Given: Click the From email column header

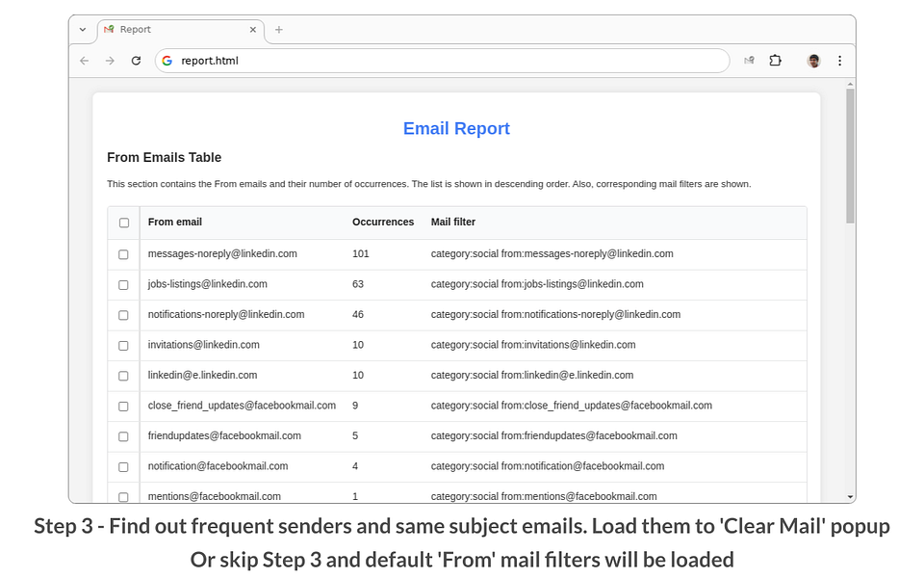Looking at the screenshot, I should point(174,222).
